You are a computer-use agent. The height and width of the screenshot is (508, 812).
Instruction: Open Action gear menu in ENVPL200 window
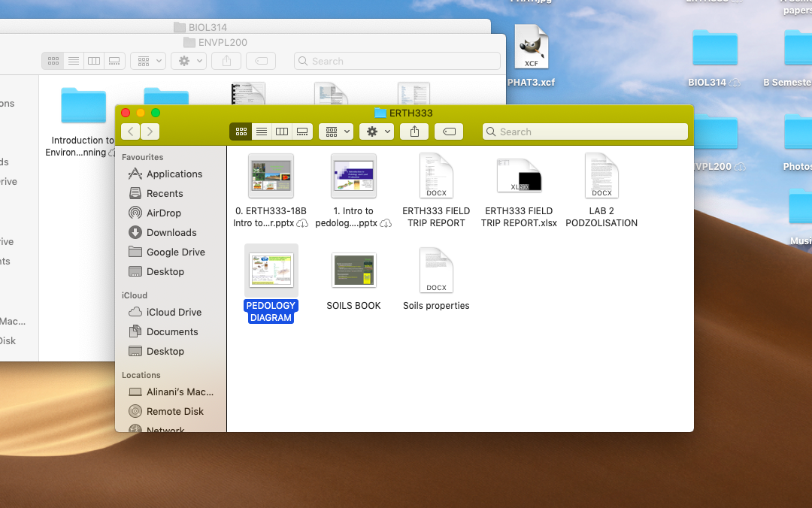point(189,61)
